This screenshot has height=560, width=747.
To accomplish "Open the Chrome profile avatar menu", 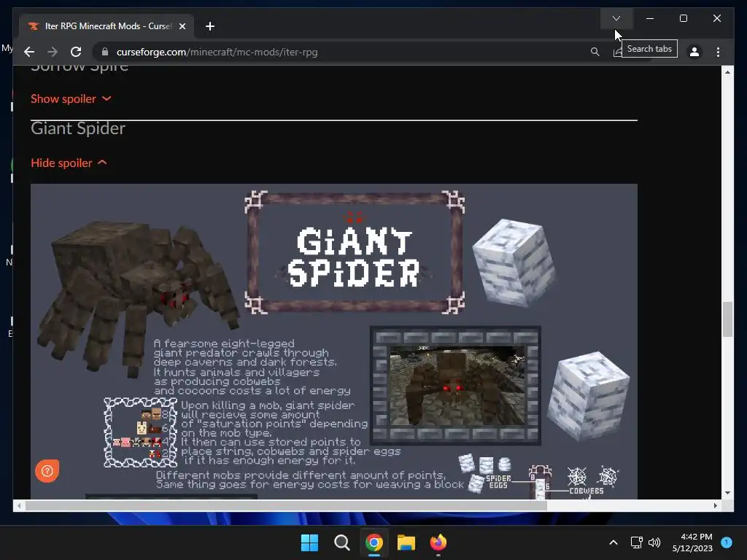I will [694, 52].
